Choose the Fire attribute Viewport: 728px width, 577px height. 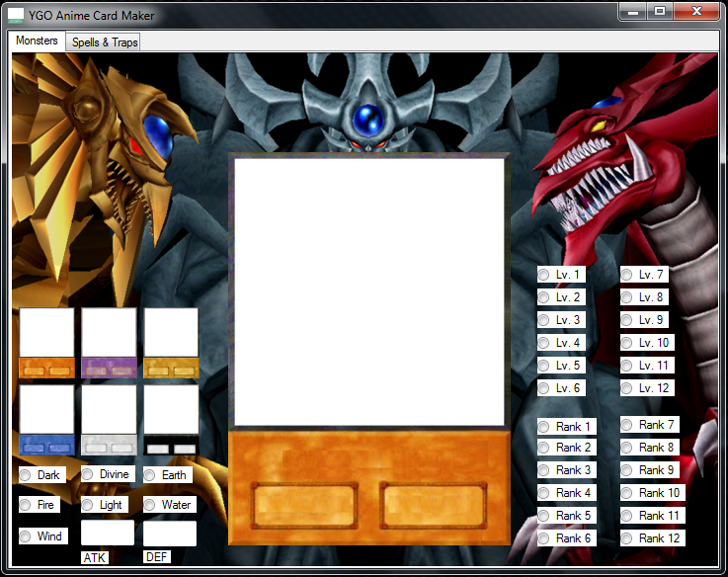point(40,505)
